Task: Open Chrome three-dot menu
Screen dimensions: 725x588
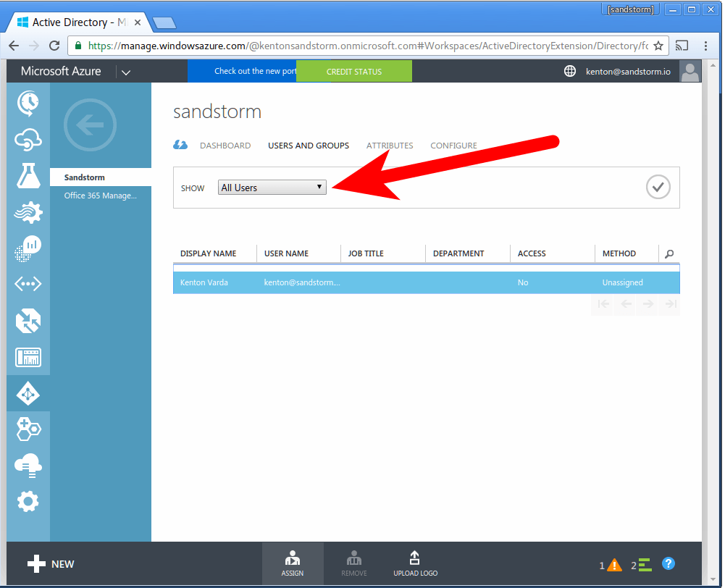Action: pos(705,46)
